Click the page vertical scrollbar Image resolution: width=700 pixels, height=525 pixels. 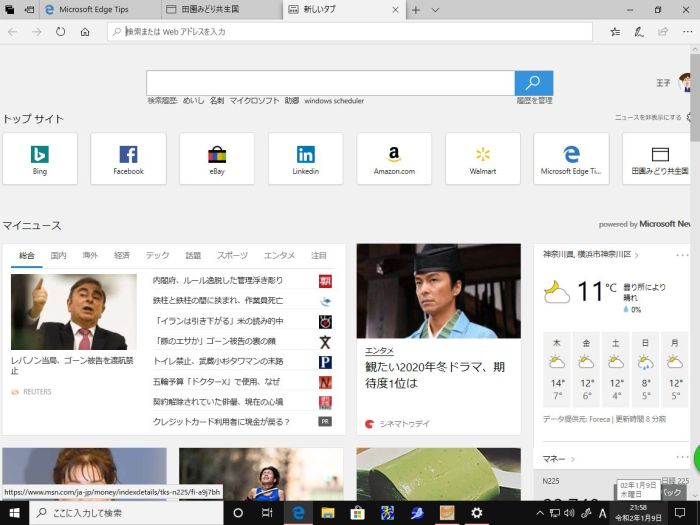694,100
